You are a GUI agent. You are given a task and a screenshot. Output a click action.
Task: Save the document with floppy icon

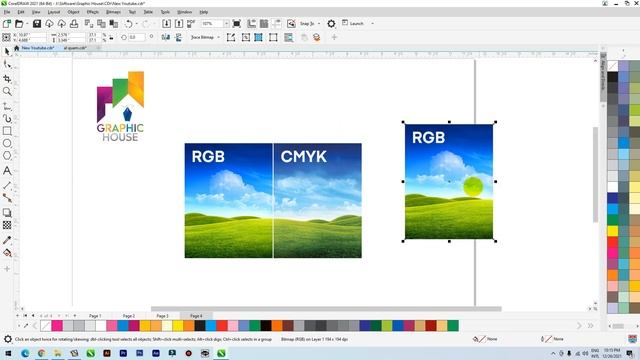tap(37, 24)
